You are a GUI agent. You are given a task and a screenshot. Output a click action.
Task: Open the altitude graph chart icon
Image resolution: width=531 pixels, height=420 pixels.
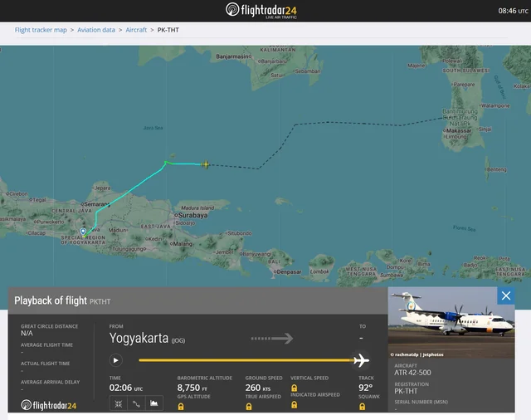pos(154,403)
